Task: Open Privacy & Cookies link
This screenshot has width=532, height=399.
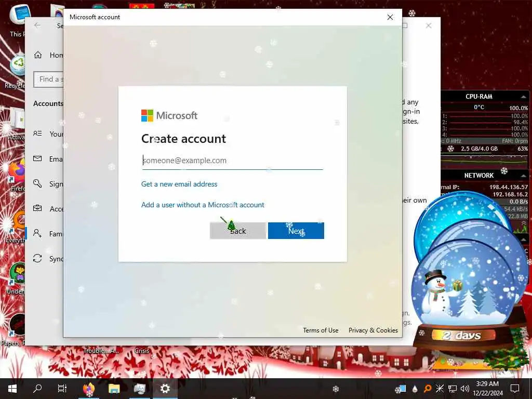Action: tap(373, 330)
